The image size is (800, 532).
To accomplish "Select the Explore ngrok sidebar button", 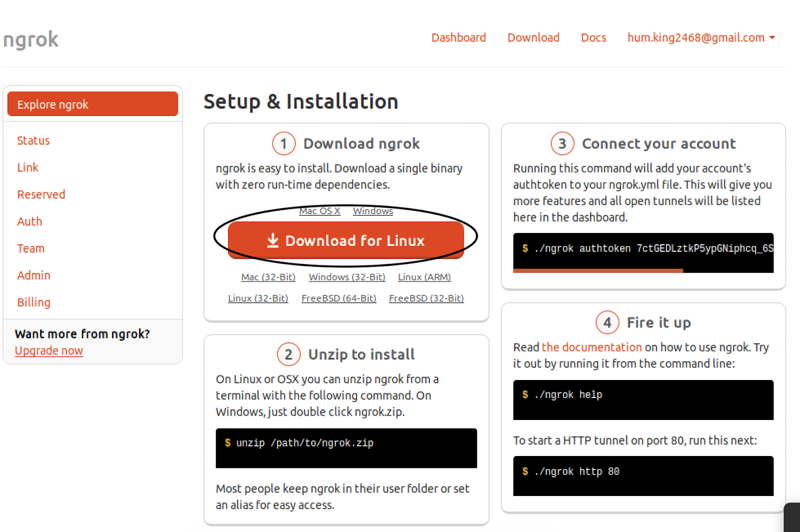I will tap(92, 104).
